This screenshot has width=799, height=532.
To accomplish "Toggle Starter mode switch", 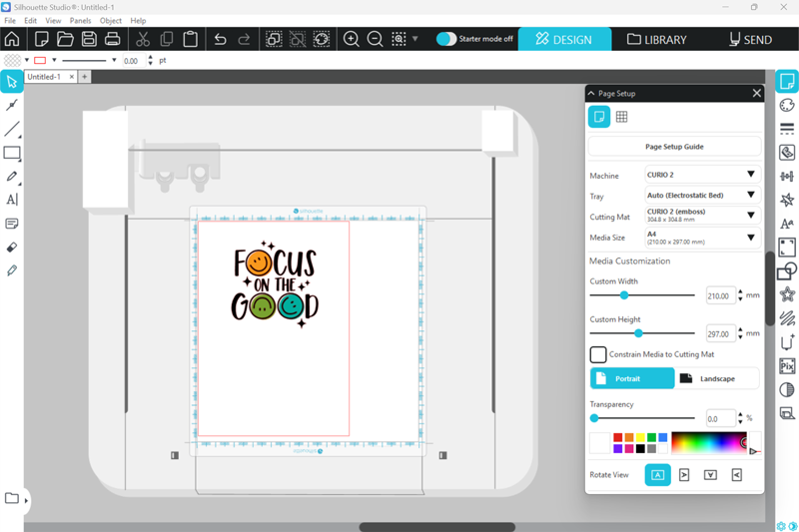I will point(446,40).
